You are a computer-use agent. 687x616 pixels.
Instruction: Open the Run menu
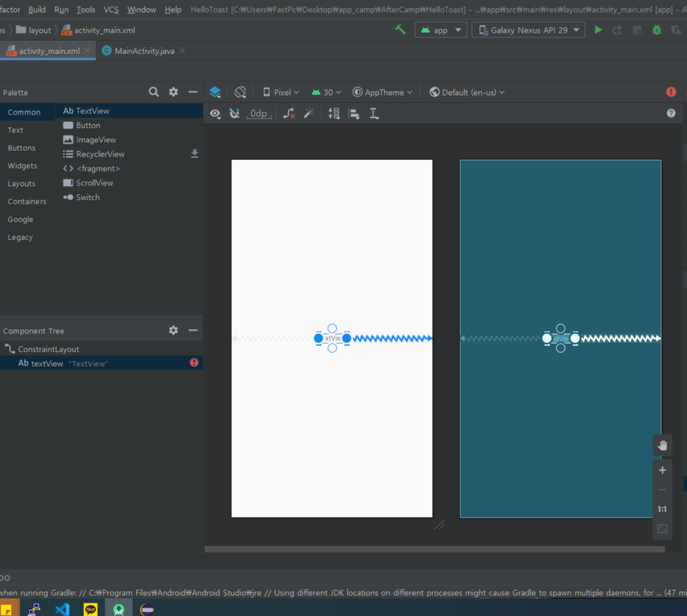point(61,9)
